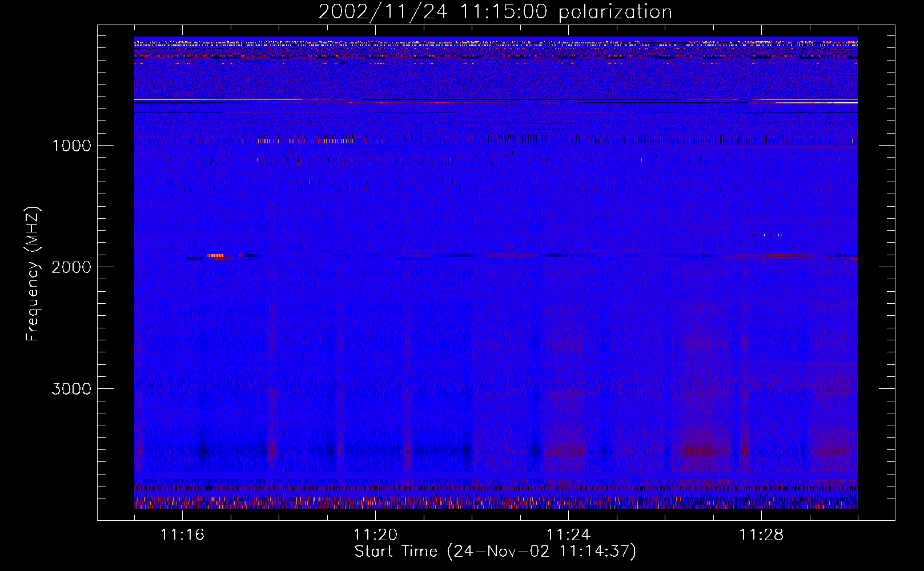
Task: Select the 'Start Time (24-Nov-02 11:14:37)' axis label
Action: coord(495,552)
